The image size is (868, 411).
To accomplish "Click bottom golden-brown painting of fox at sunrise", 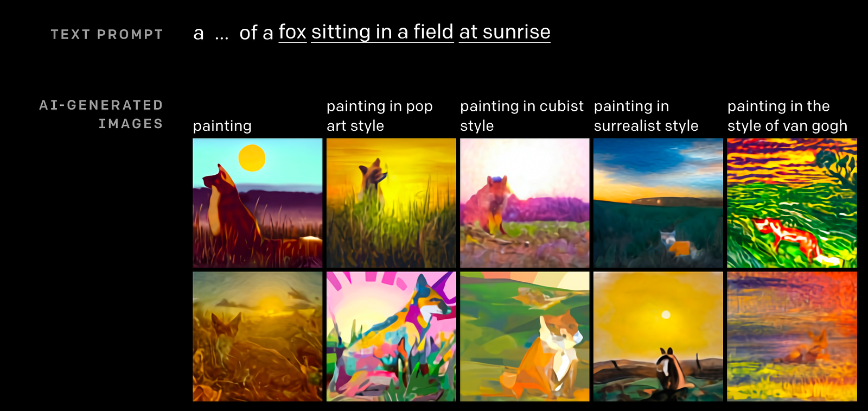I will point(258,337).
